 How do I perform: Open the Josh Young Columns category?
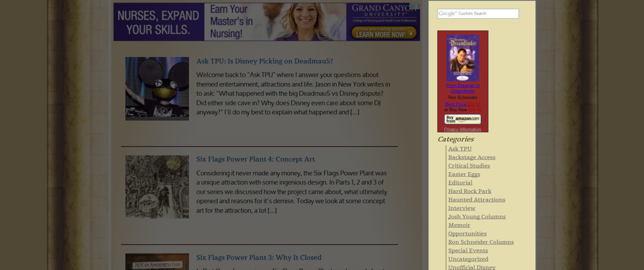coord(477,217)
